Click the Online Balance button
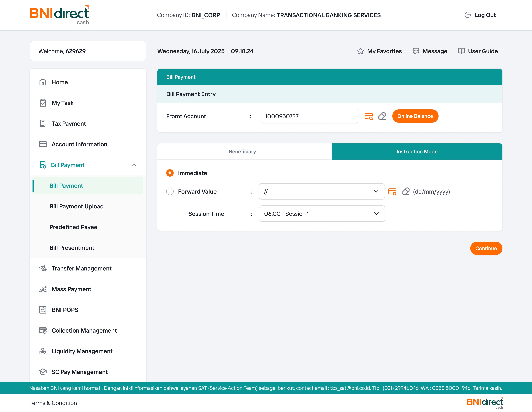The image size is (532, 412). (415, 116)
